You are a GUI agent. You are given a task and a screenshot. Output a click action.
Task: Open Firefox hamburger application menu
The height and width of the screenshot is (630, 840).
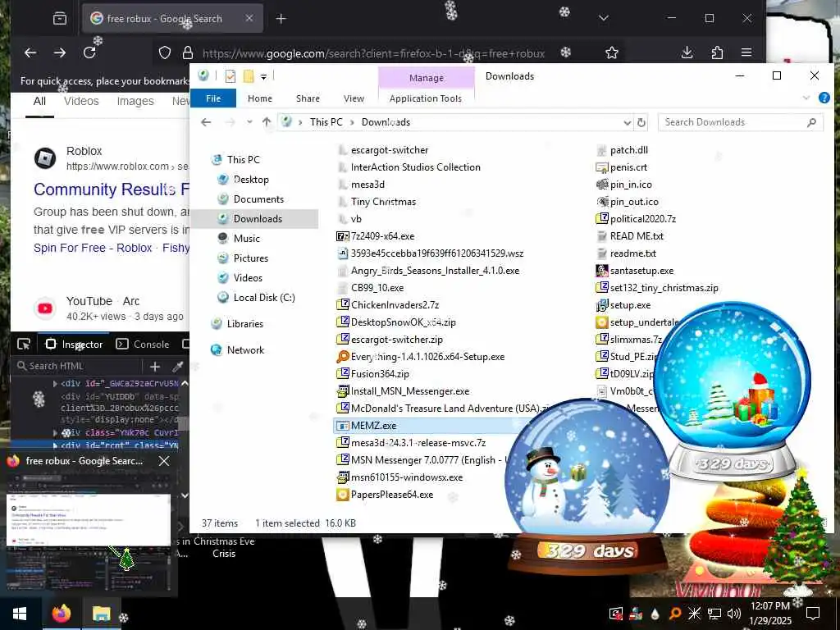(x=746, y=52)
